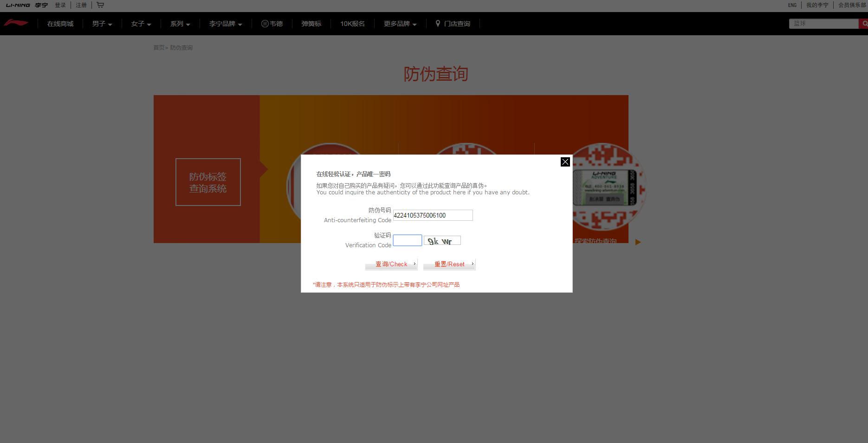The width and height of the screenshot is (868, 443).
Task: Click the LI-NING 李宁 top-left wordmark
Action: 27,5
